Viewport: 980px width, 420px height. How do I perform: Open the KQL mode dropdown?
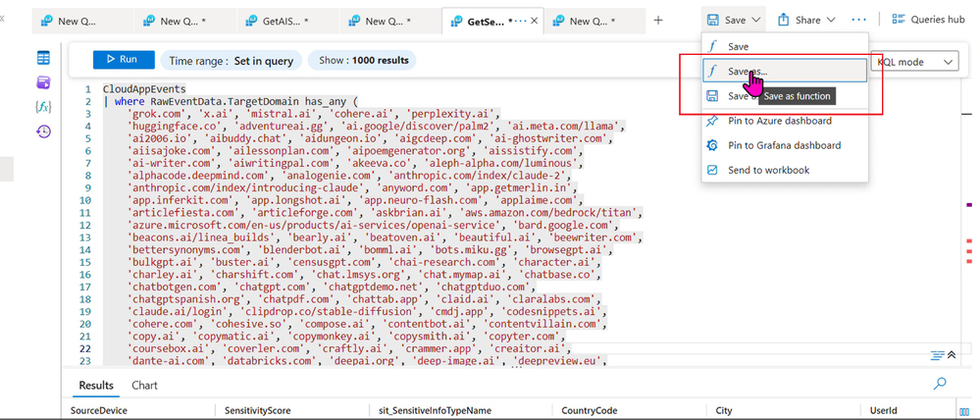point(914,62)
